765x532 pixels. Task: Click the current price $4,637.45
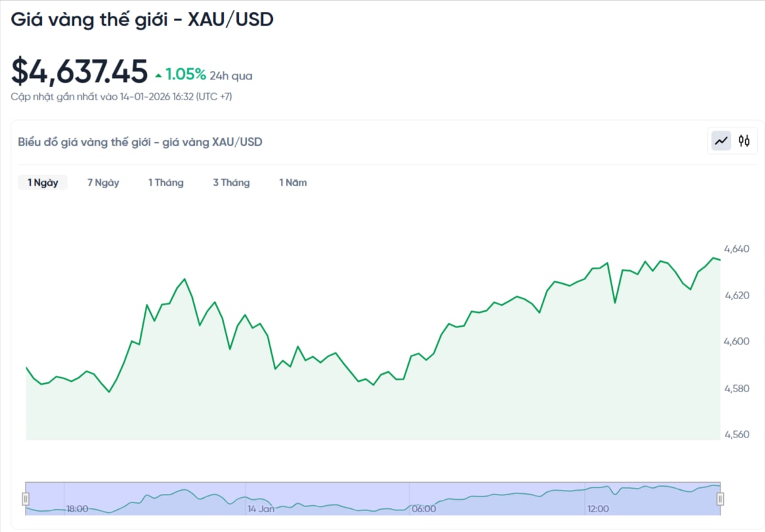(x=79, y=72)
